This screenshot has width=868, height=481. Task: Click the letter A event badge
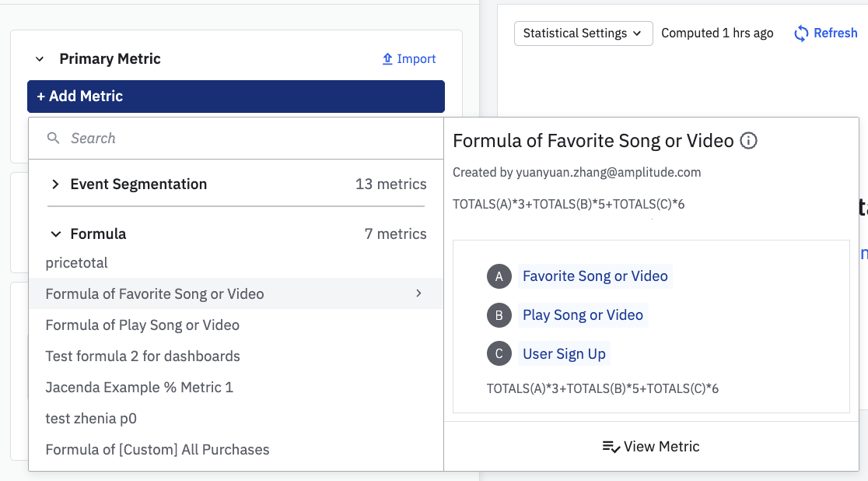coord(499,276)
